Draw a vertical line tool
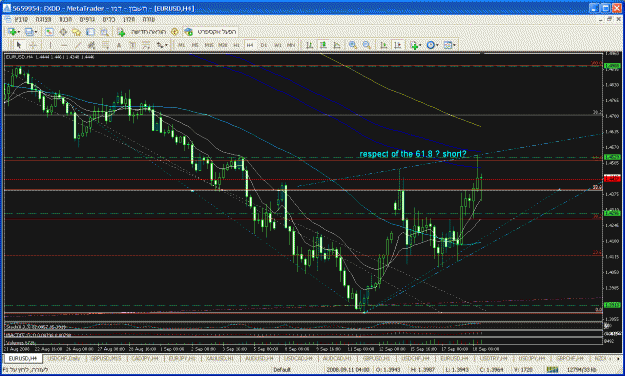 (50, 45)
